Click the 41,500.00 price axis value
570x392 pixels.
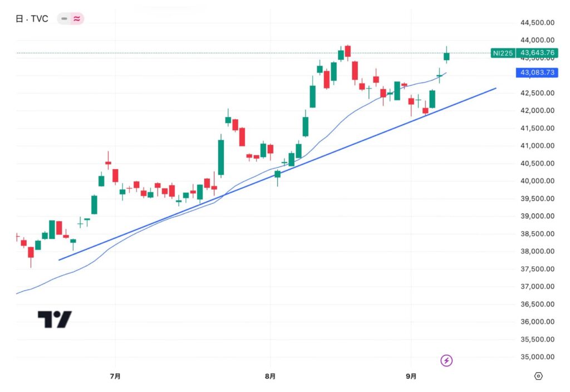click(537, 128)
